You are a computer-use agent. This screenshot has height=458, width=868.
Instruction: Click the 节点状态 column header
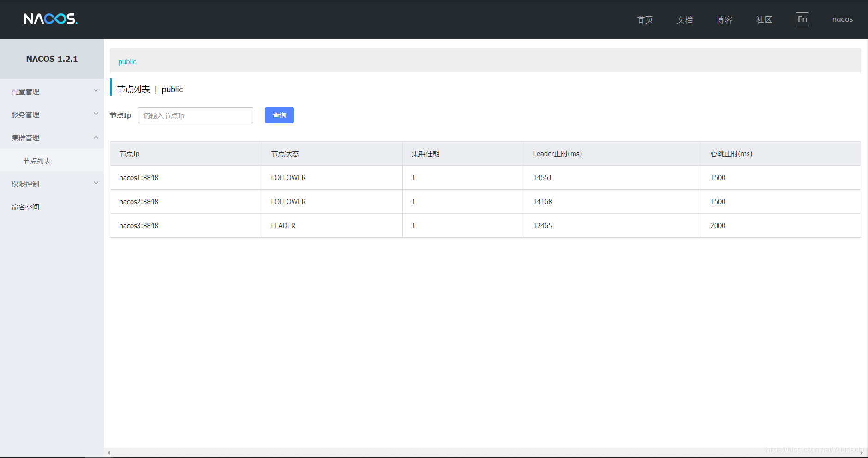[332, 154]
